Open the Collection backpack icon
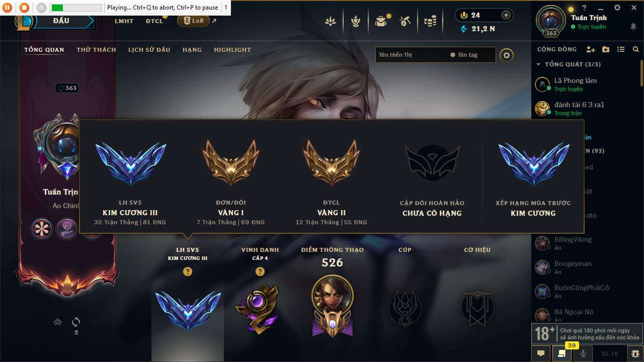This screenshot has width=644, height=362. point(381,21)
